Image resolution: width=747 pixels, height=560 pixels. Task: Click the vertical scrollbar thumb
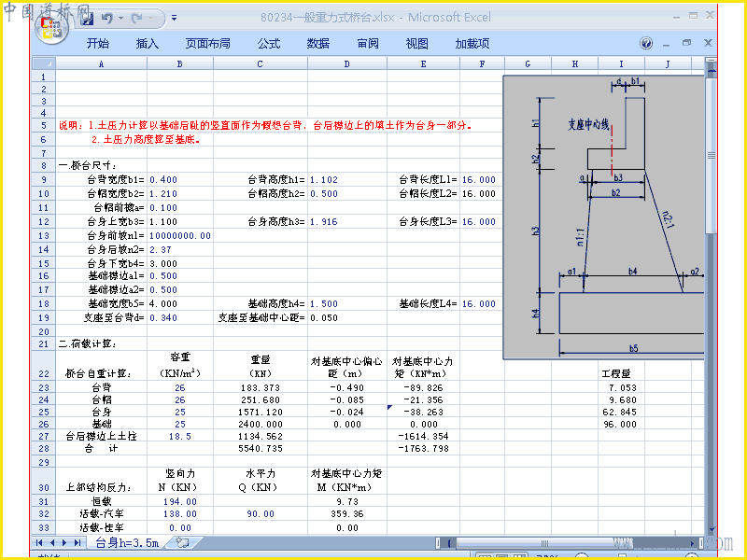coord(711,155)
